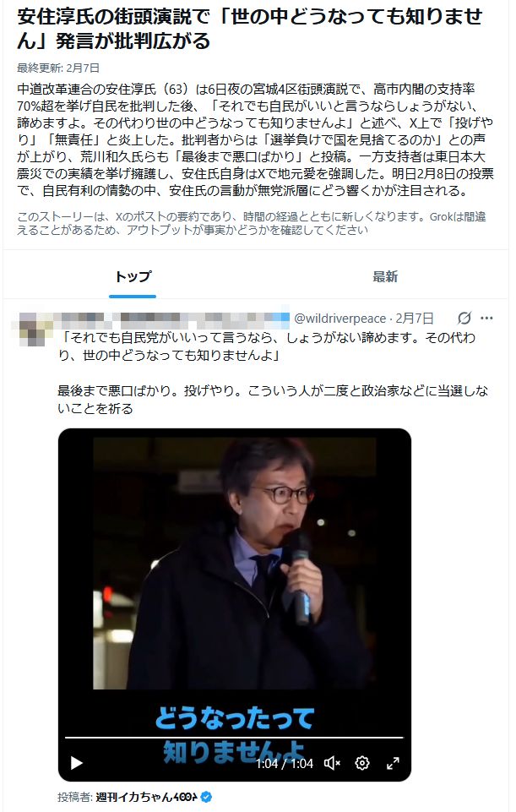Screen dimensions: 516x812
Task: Open the blurred profile avatar
Action: [32, 329]
